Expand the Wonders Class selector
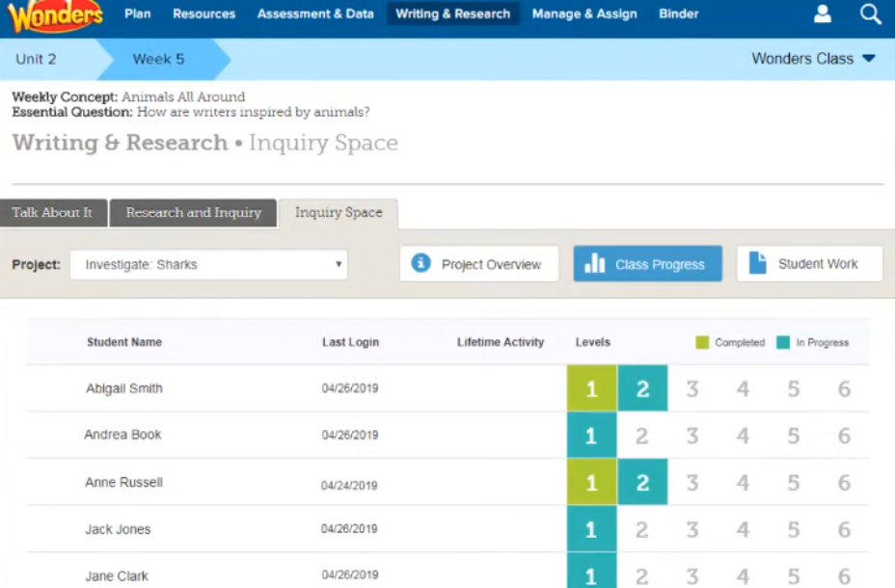895x588 pixels. (x=810, y=58)
